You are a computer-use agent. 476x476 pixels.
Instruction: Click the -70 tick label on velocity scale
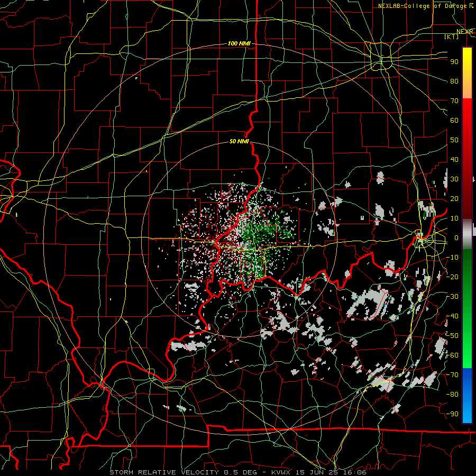click(x=453, y=374)
